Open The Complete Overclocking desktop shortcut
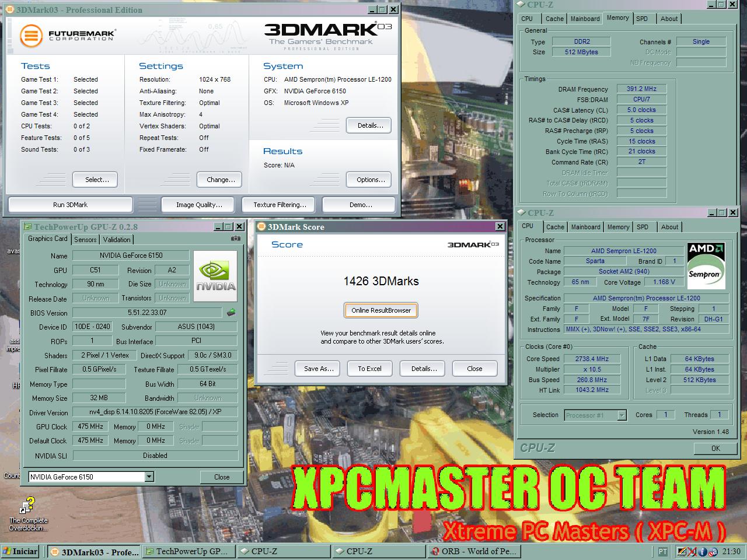747x560 pixels. [x=27, y=513]
